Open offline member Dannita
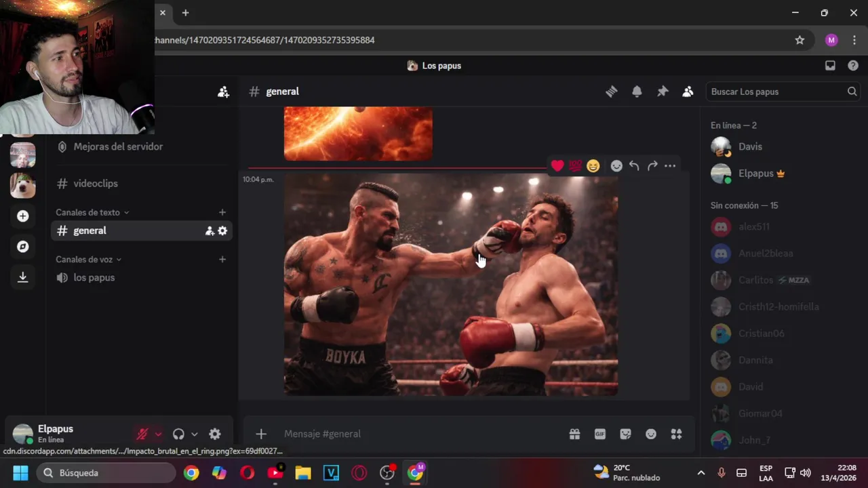 (781, 360)
